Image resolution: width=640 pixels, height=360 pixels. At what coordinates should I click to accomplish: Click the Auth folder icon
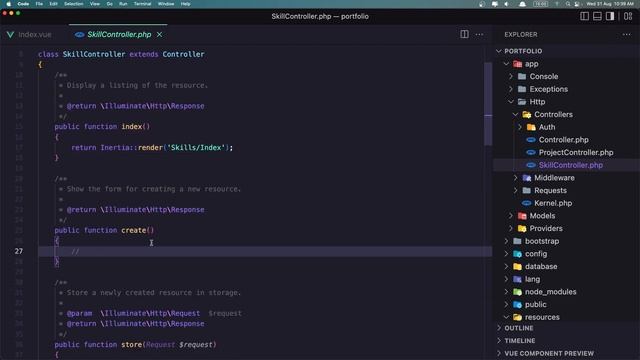(531, 127)
